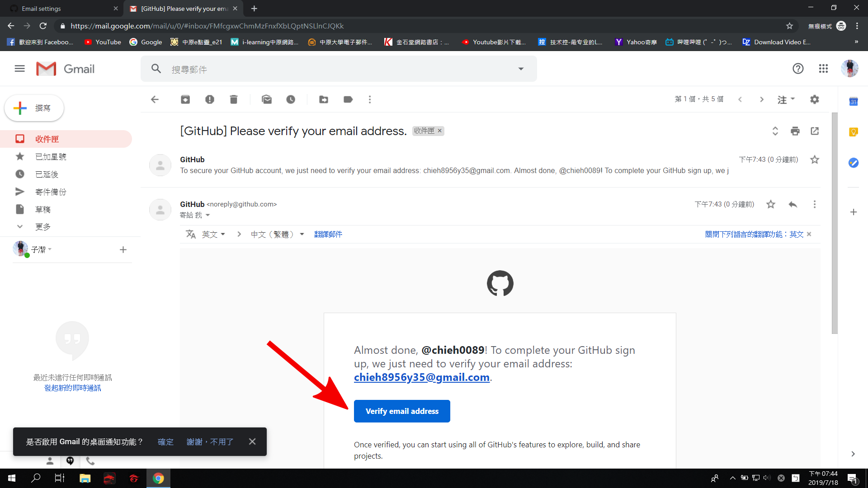Image resolution: width=868 pixels, height=488 pixels.
Task: Open the Move to folder icon
Action: (x=324, y=99)
